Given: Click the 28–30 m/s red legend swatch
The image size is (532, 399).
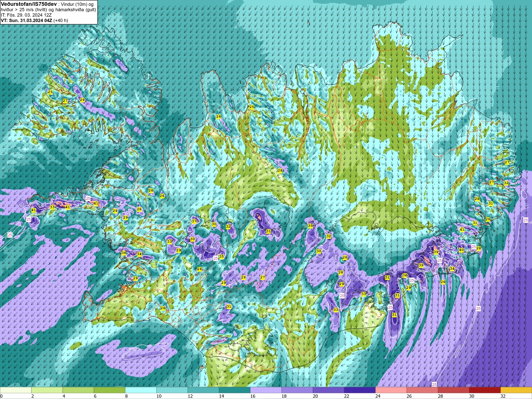Looking at the screenshot, I should pyautogui.click(x=453, y=390).
